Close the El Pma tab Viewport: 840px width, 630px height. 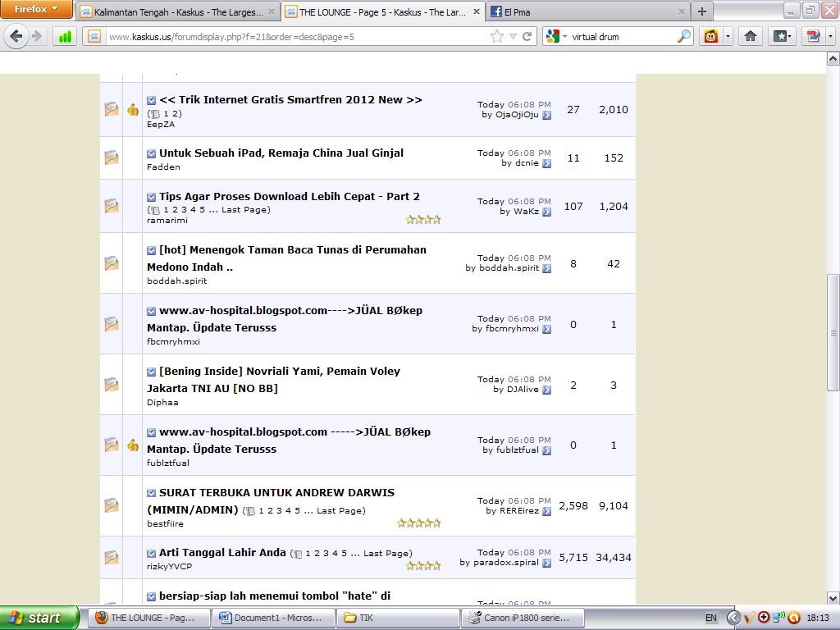click(682, 11)
